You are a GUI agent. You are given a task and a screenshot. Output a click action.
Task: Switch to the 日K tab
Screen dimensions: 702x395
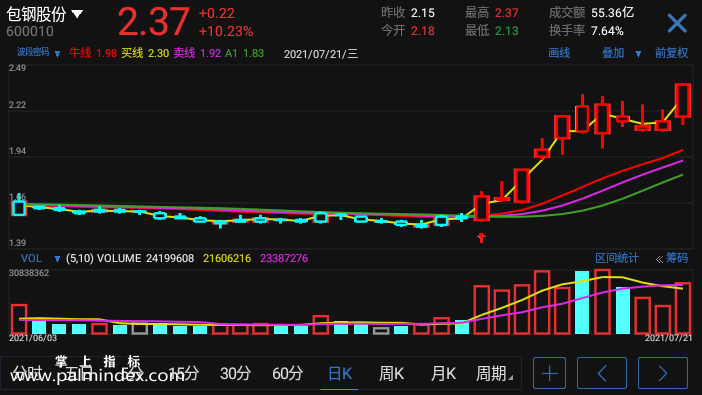pos(340,374)
